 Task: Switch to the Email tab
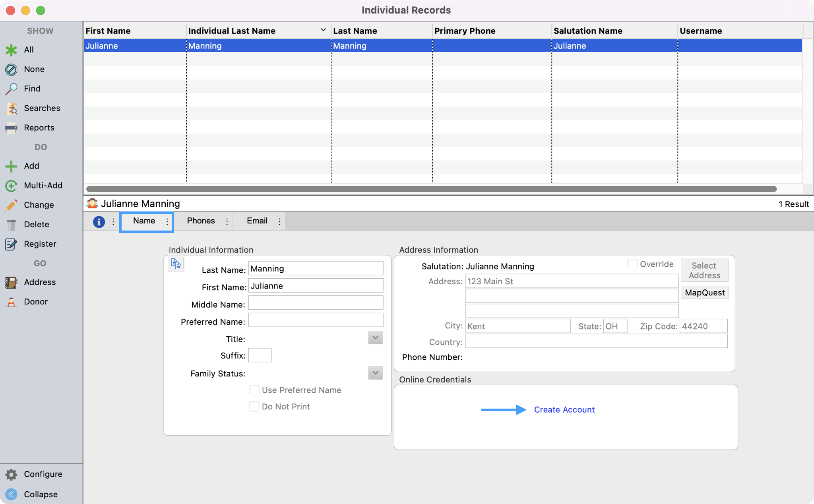pyautogui.click(x=257, y=221)
